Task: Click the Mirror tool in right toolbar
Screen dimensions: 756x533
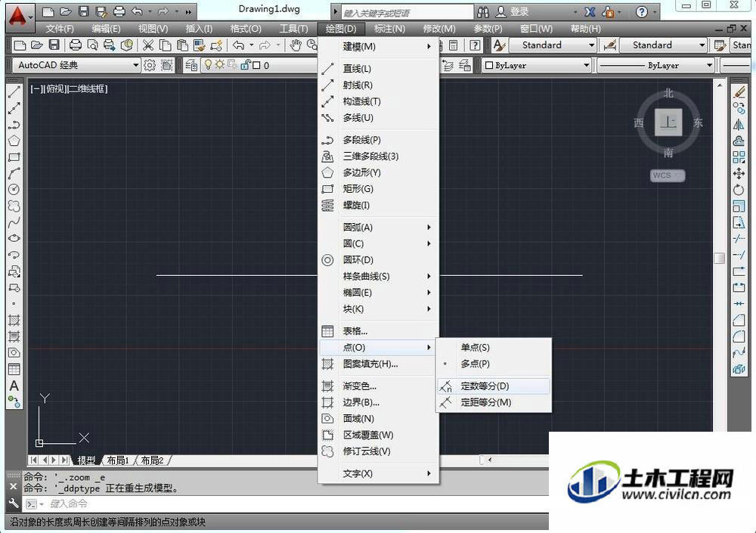Action: [739, 125]
